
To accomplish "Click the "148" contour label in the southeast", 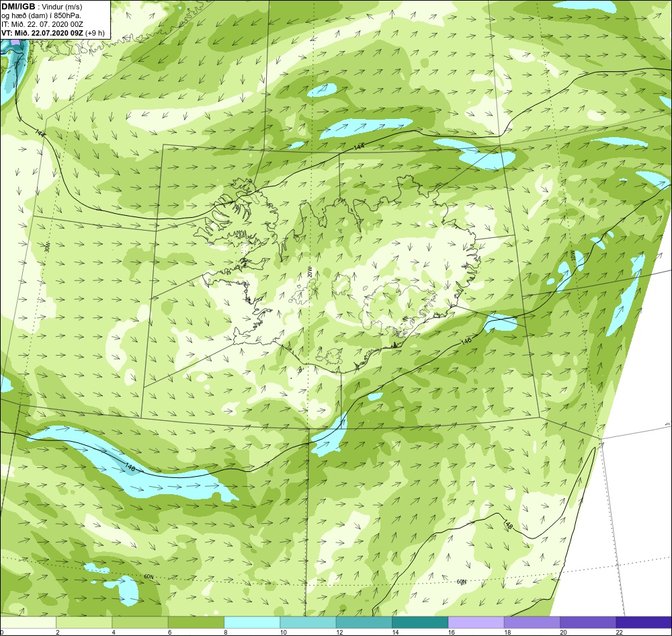I will point(508,524).
